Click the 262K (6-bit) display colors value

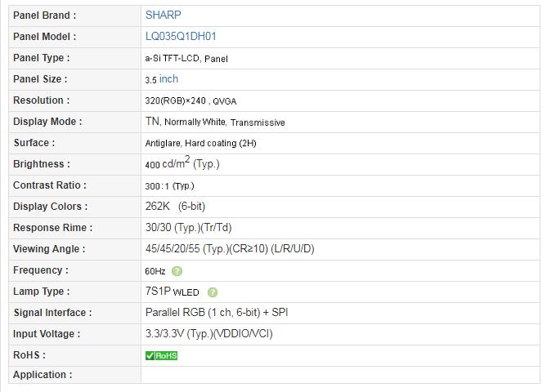point(175,207)
